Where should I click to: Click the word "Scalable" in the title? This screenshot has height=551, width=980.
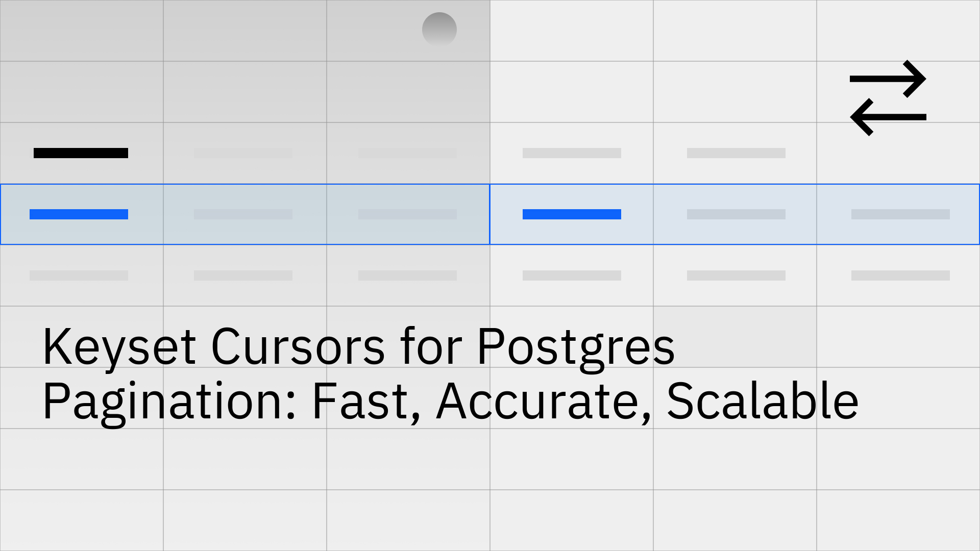pyautogui.click(x=763, y=401)
